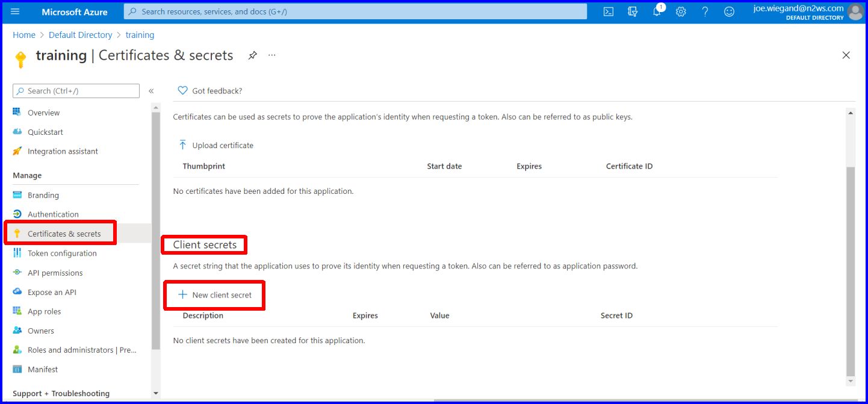This screenshot has width=868, height=404.
Task: Click the Integration assistant rocket icon
Action: pyautogui.click(x=17, y=151)
